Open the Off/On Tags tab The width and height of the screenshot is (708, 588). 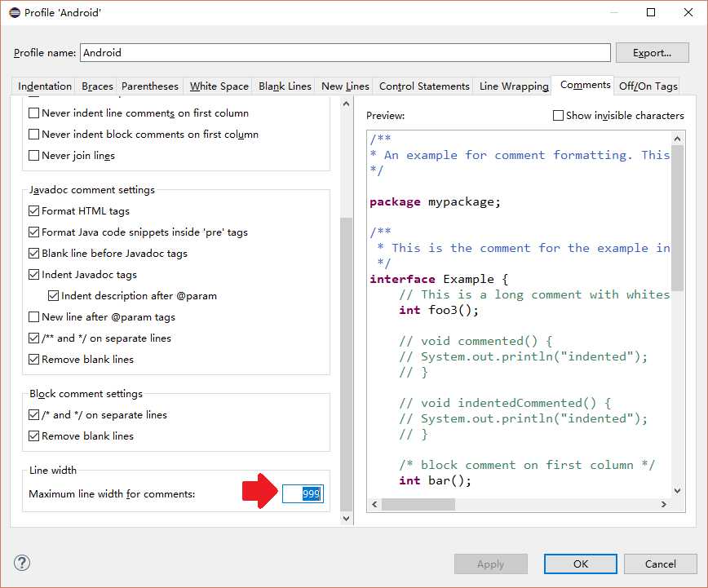click(648, 86)
